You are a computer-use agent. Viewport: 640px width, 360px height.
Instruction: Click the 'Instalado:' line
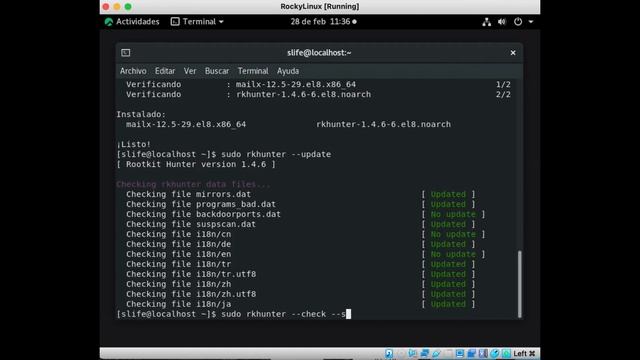(141, 114)
